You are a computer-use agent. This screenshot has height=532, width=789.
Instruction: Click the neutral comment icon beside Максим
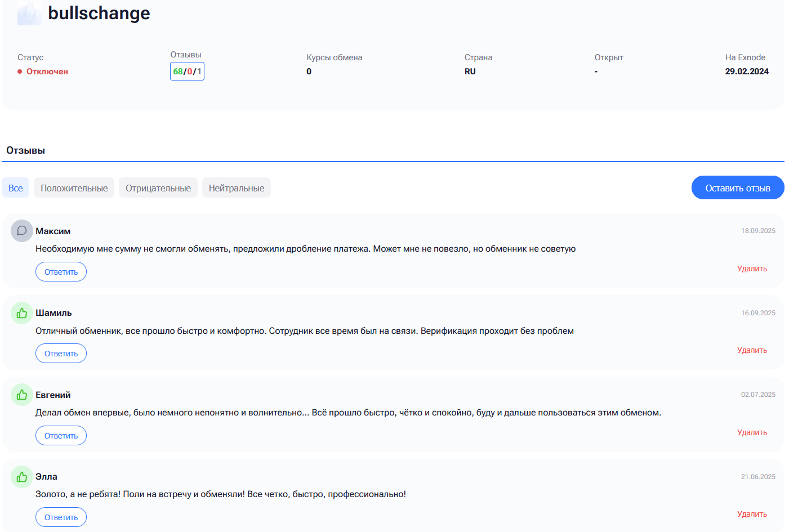tap(22, 231)
